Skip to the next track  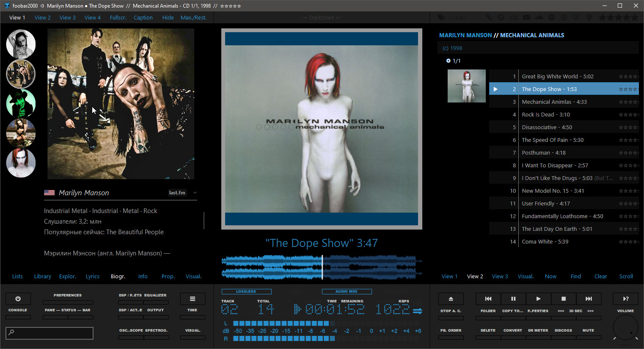(x=588, y=299)
